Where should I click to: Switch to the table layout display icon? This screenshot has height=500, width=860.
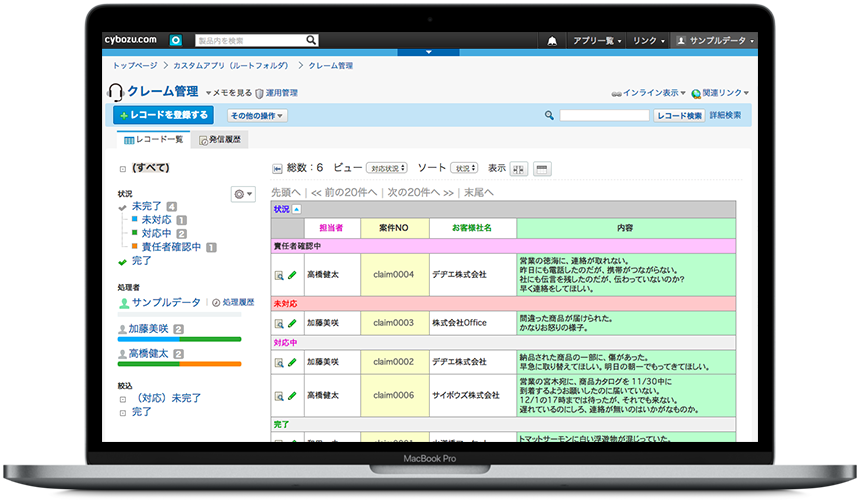pyautogui.click(x=542, y=168)
